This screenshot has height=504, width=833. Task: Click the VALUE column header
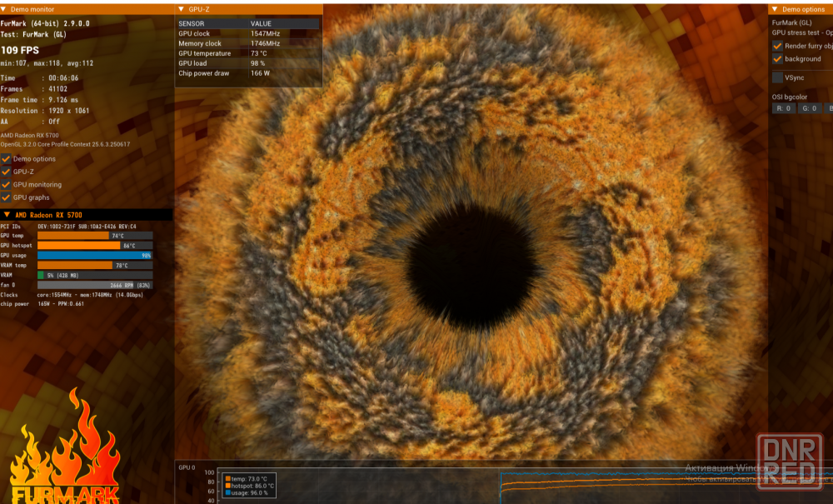261,24
